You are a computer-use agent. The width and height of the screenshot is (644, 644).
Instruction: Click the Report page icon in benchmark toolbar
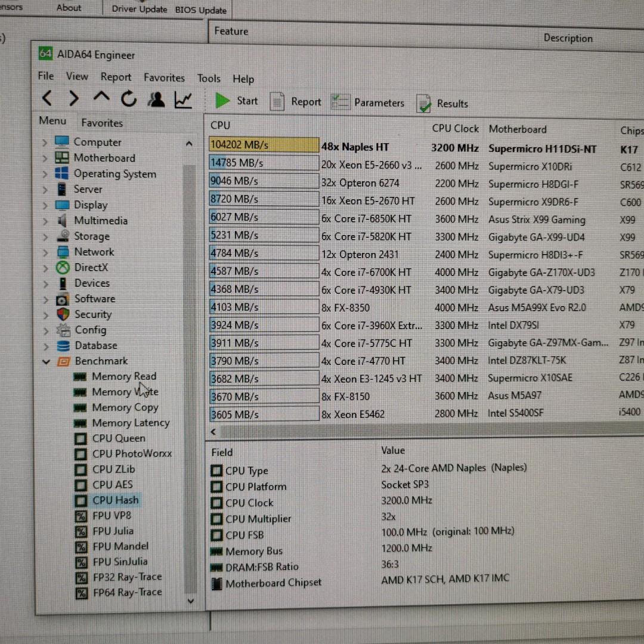[277, 101]
